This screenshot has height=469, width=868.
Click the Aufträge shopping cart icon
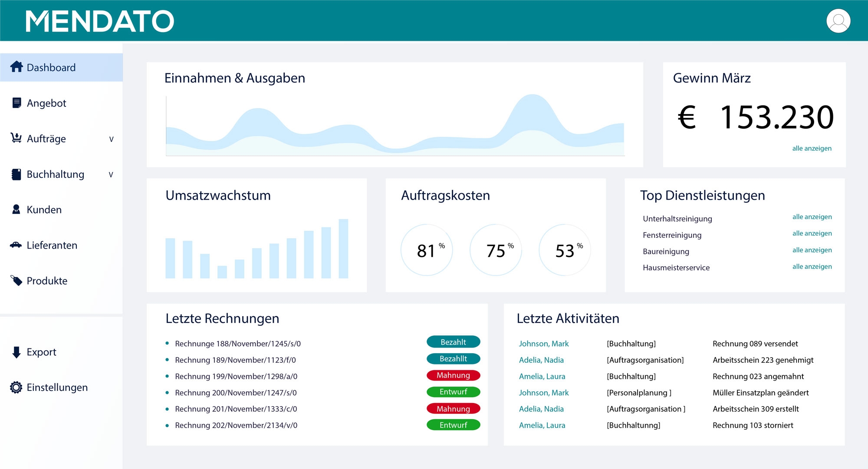point(16,138)
